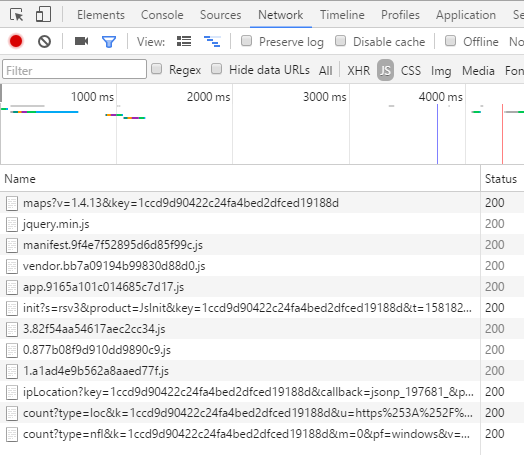Toggle the blue filter funnel icon

pyautogui.click(x=109, y=41)
